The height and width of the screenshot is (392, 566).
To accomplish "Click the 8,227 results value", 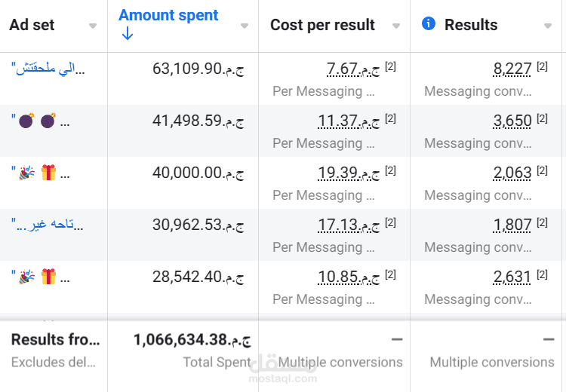I will (x=512, y=69).
